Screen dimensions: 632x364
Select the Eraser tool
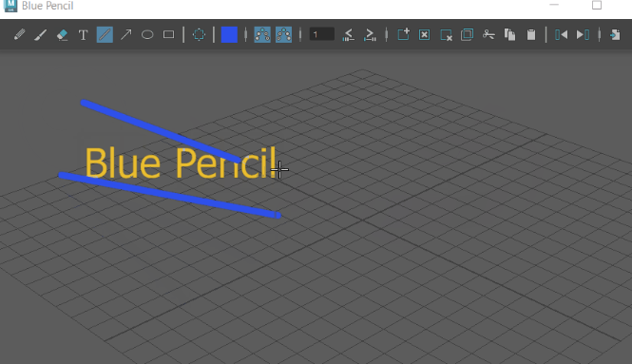click(x=62, y=34)
